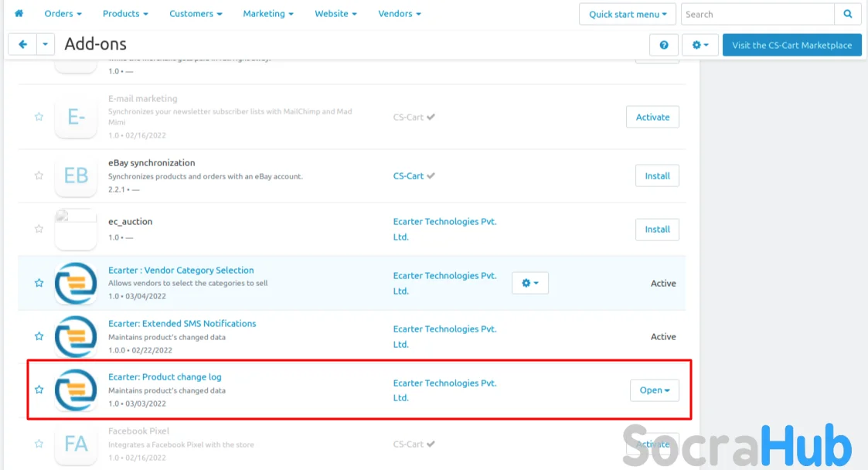Click Active status for Extended SMS Notifications
Image resolution: width=868 pixels, height=470 pixels.
(x=663, y=336)
